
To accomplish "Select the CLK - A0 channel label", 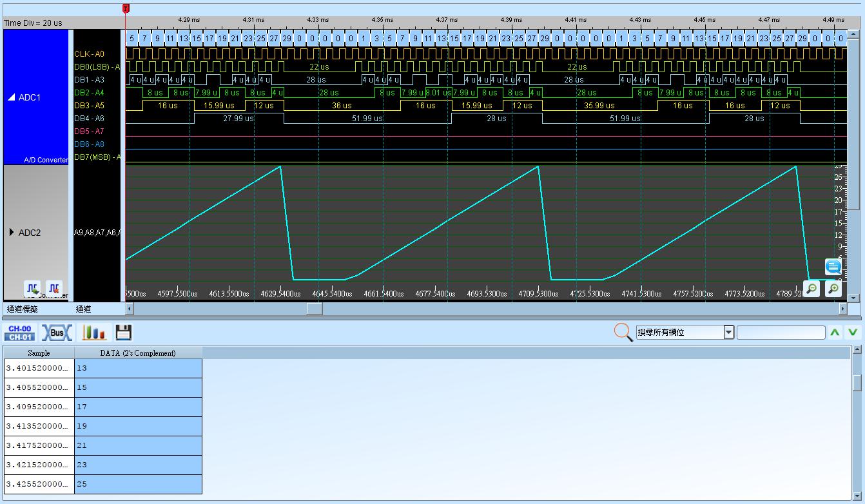I will (x=89, y=54).
